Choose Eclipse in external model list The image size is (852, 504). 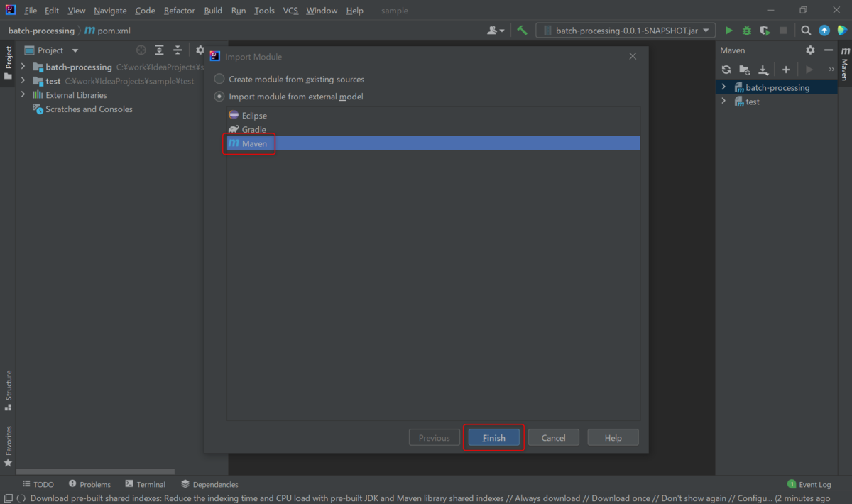pyautogui.click(x=433, y=115)
